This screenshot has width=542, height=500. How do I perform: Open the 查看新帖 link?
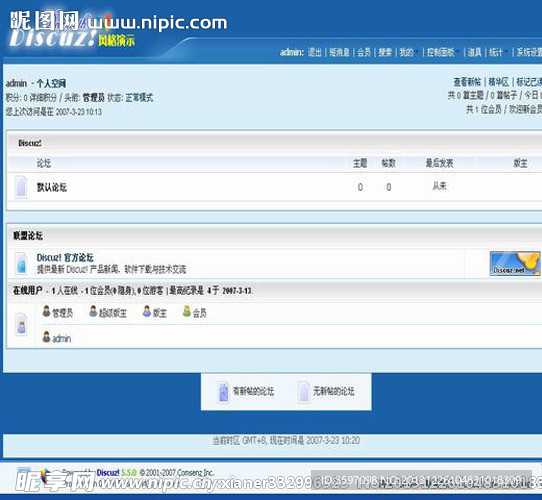click(x=467, y=82)
